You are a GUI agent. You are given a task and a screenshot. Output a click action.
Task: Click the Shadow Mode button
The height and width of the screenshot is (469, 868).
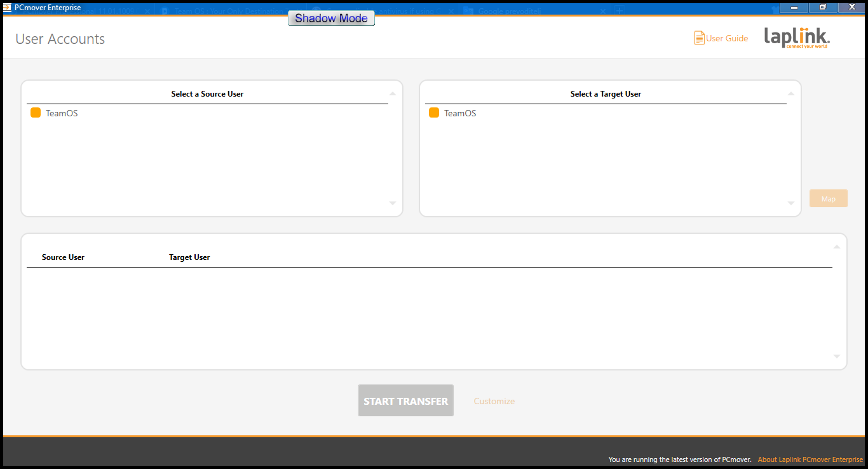(x=331, y=18)
